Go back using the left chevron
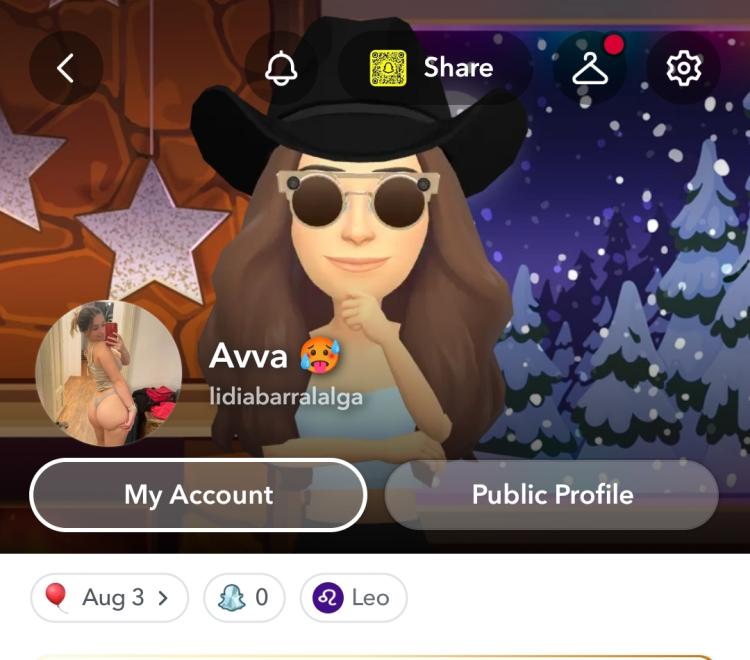Viewport: 750px width, 660px height. [x=66, y=68]
